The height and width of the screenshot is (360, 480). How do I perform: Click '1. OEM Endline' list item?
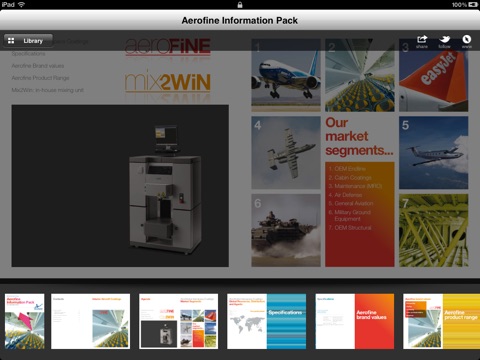(347, 169)
